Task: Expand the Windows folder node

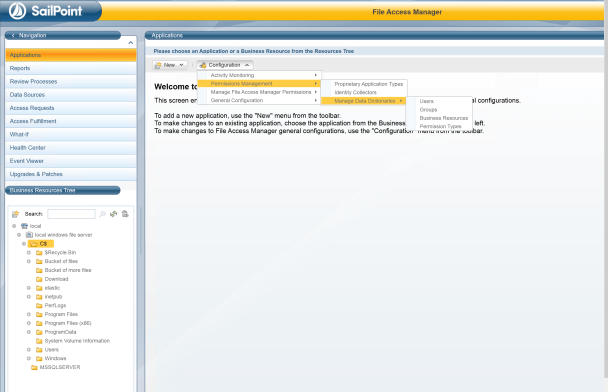Action: (x=29, y=359)
